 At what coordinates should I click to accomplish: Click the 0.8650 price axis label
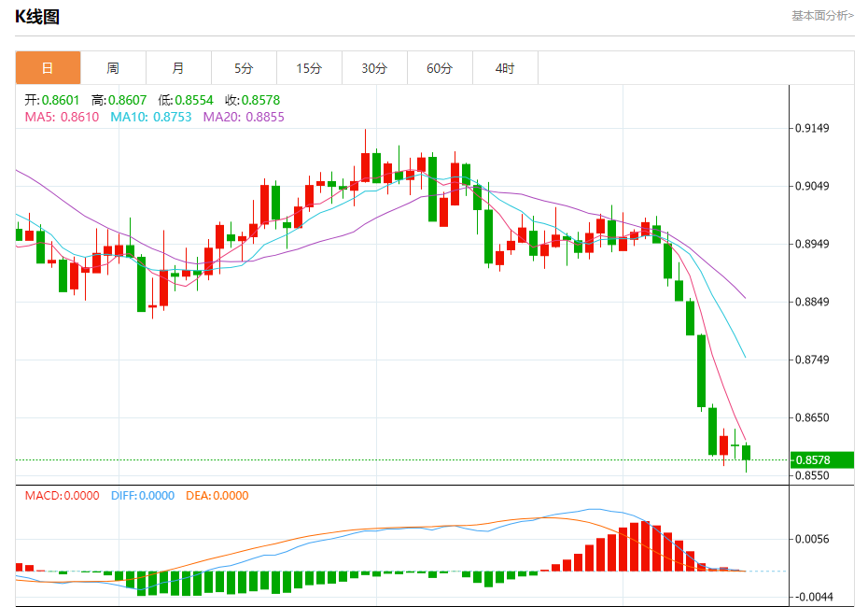pyautogui.click(x=812, y=417)
